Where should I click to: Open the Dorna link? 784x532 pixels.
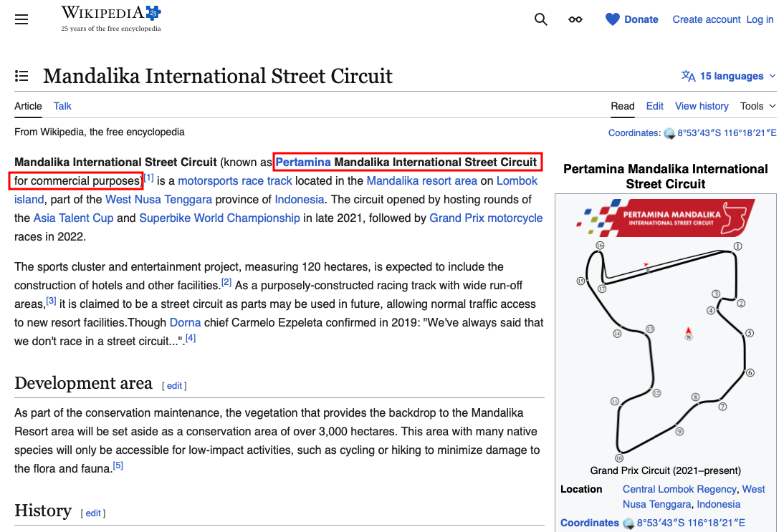(185, 323)
